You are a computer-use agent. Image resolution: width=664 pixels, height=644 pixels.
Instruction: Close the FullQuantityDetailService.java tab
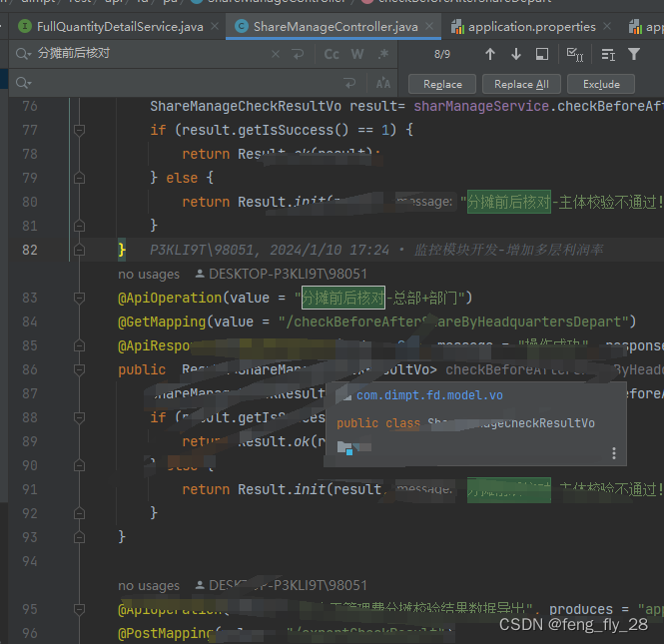(215, 26)
